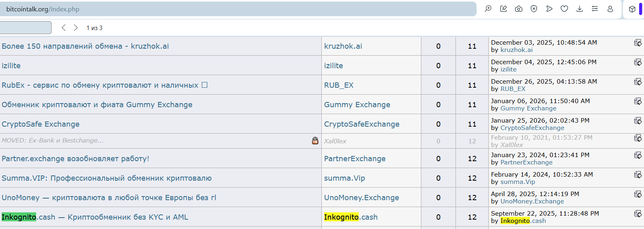View izilite profile in started-by column
This screenshot has width=644, height=229.
coord(334,65)
